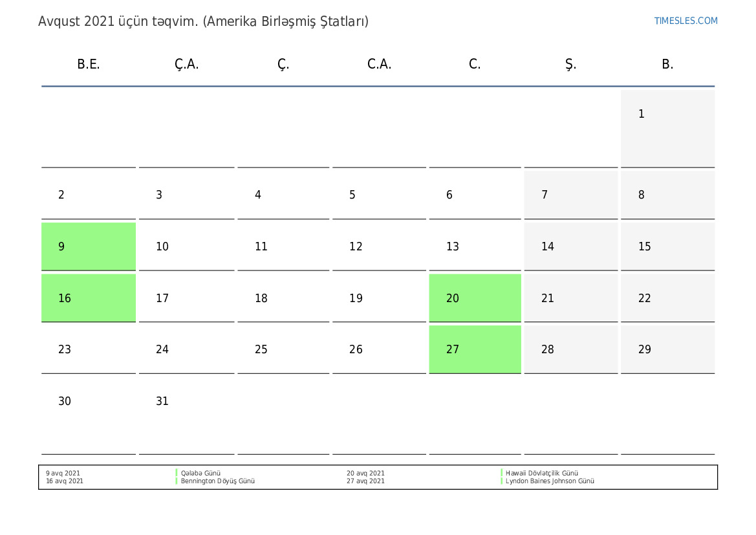756x535 pixels.
Task: Select Sunday August 1 cell
Action: click(x=667, y=128)
